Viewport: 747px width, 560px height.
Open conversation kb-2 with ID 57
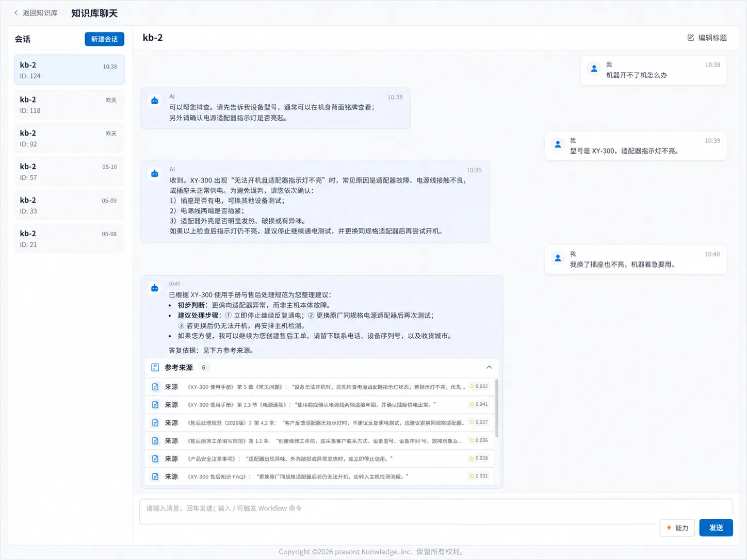pyautogui.click(x=69, y=172)
